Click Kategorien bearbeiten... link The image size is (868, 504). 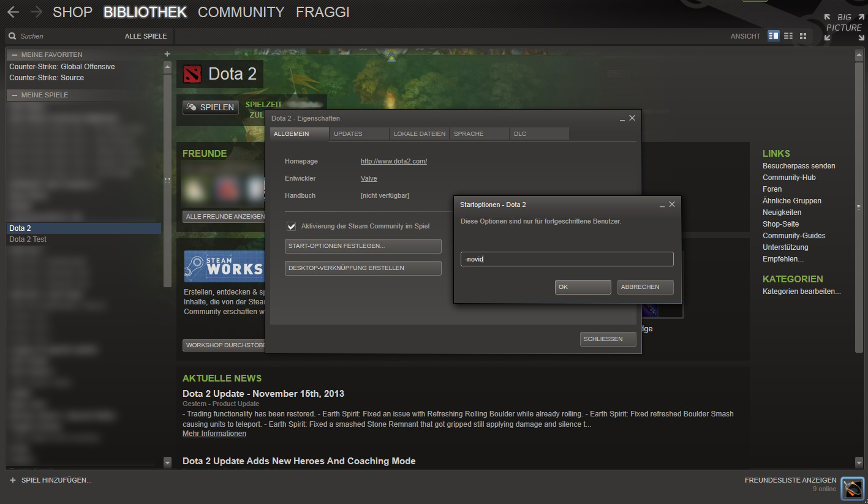[x=802, y=291]
